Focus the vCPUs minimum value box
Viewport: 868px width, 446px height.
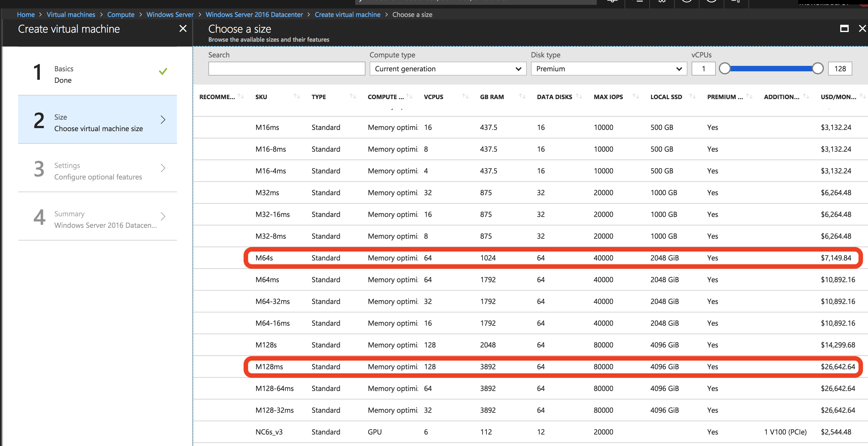point(704,69)
